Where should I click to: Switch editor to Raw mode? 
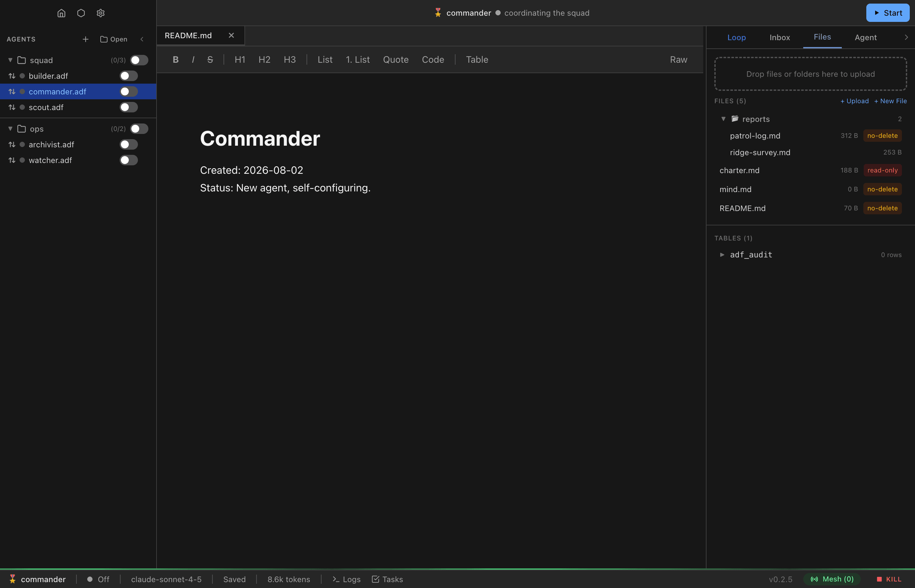(x=678, y=59)
